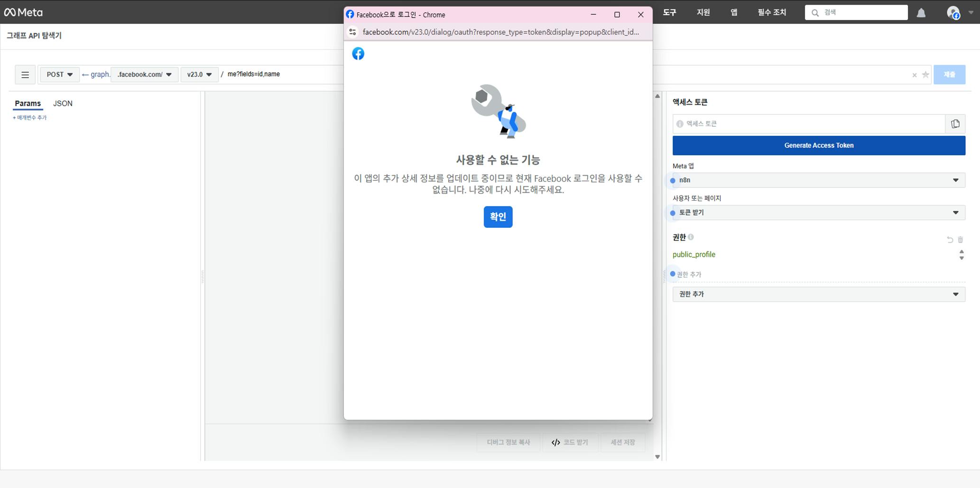Open the profile avatar account menu

[x=953, y=13]
